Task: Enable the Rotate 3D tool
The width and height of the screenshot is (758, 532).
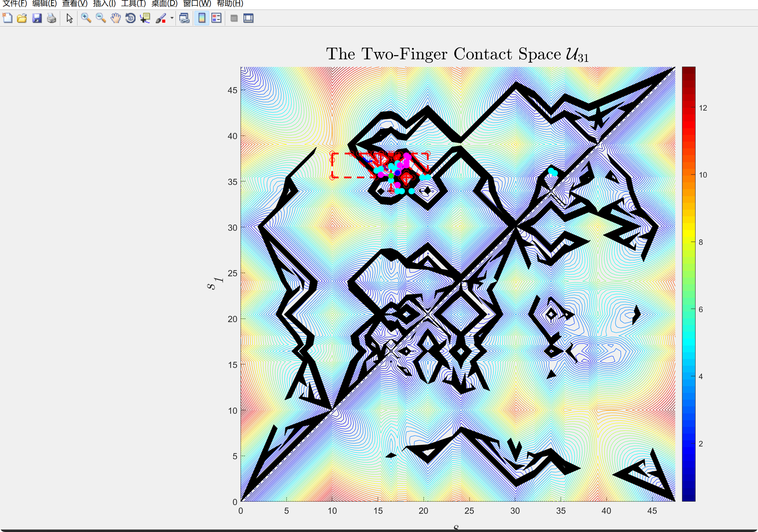Action: point(130,18)
